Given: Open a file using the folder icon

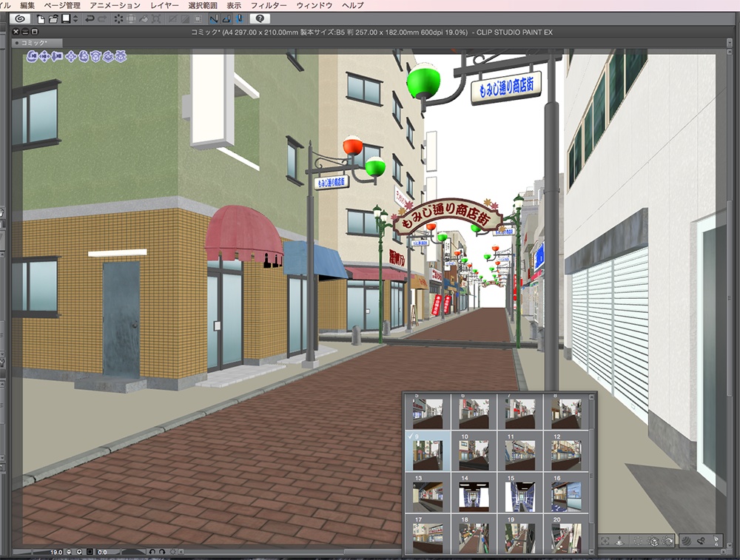Looking at the screenshot, I should tap(53, 18).
